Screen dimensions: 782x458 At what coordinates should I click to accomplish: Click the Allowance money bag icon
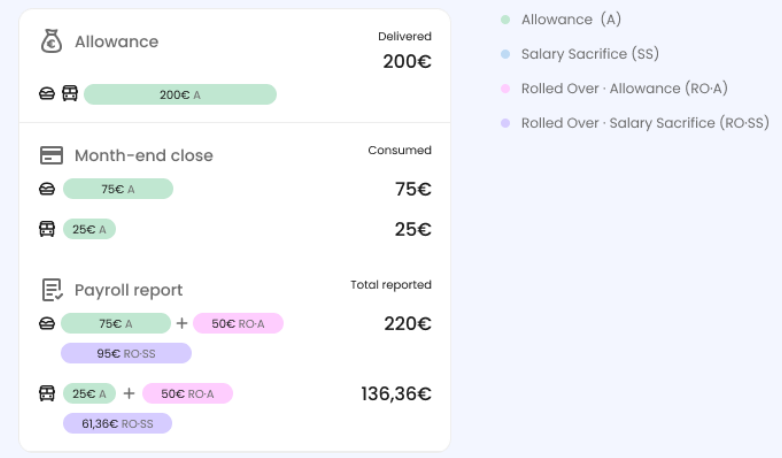[51, 41]
